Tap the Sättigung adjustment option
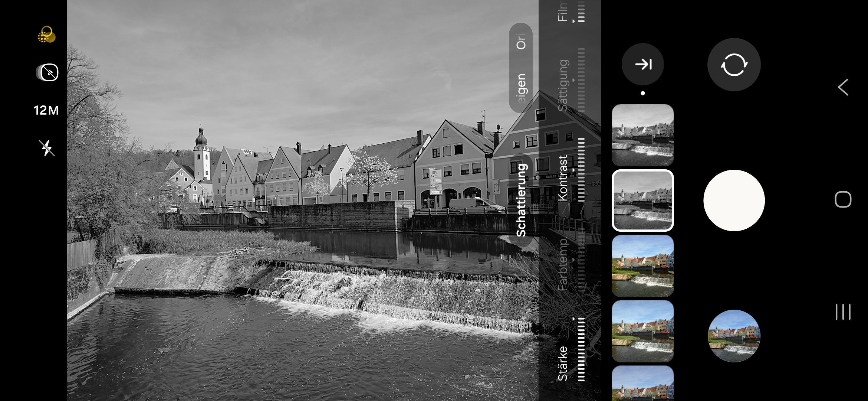 point(563,85)
